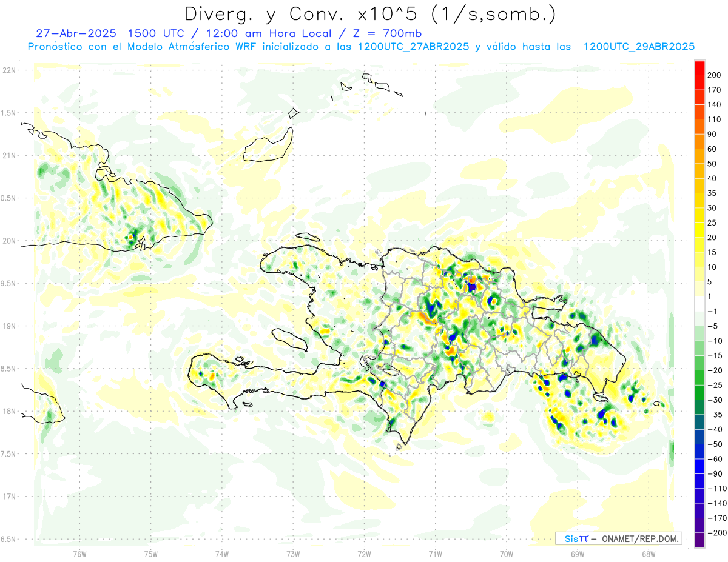Click the colorbar label '200'
Image resolution: width=728 pixels, height=562 pixels.
(x=714, y=75)
